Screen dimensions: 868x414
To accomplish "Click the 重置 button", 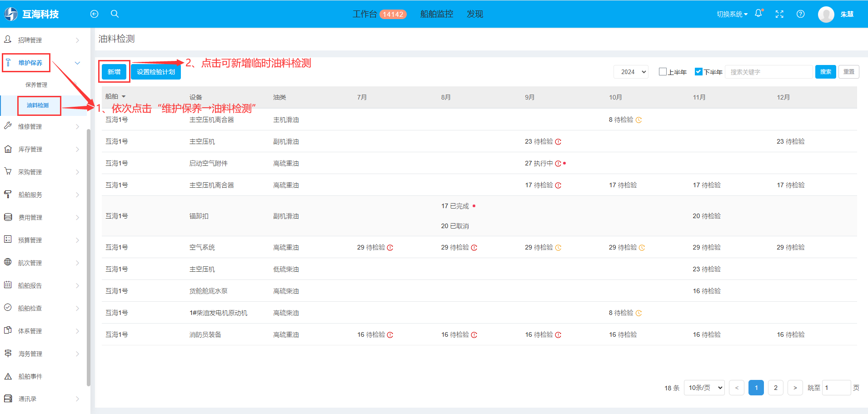I will pyautogui.click(x=849, y=72).
